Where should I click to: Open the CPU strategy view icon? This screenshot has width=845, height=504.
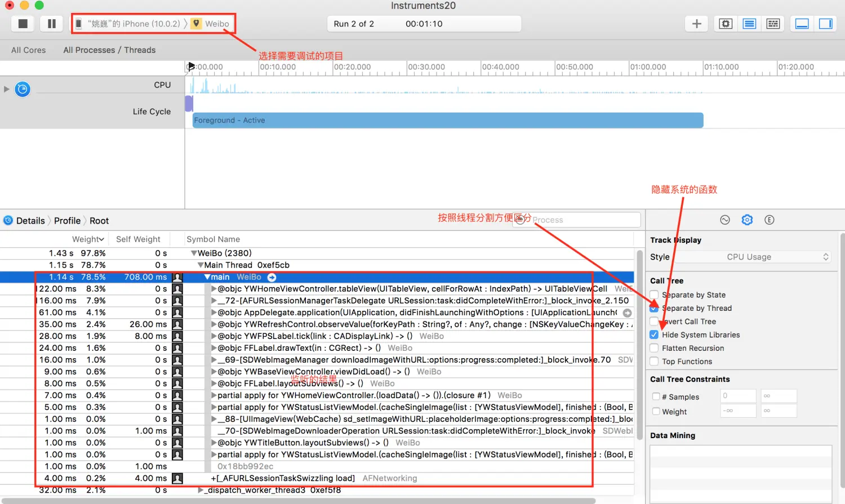(726, 24)
